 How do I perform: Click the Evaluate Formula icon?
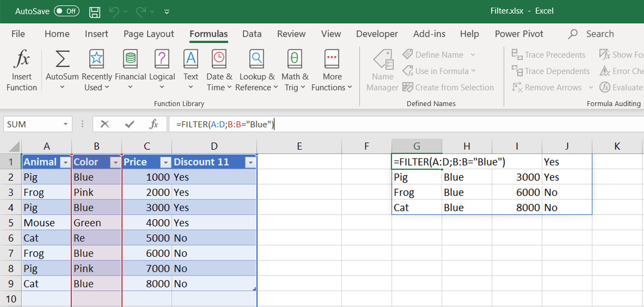[x=605, y=87]
